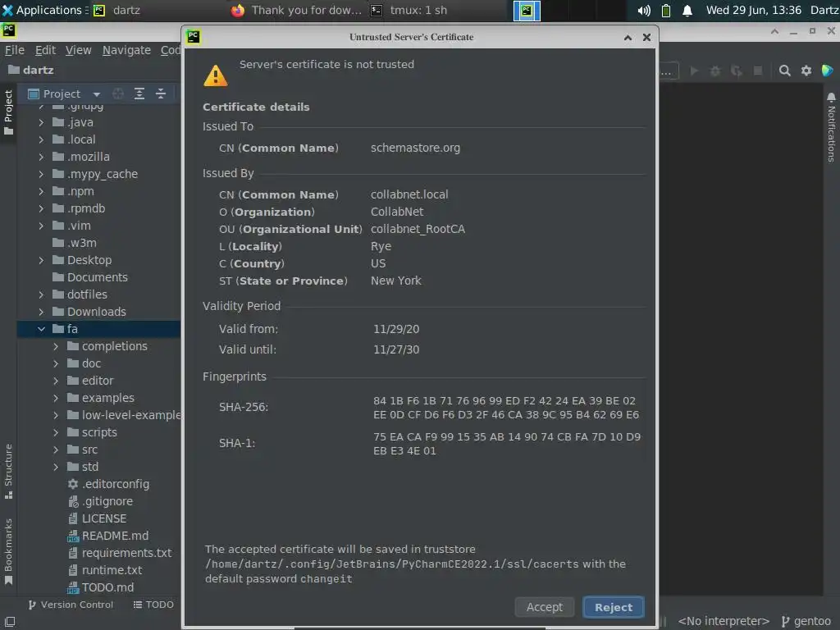Accept the untrusted server certificate
840x630 pixels.
coord(545,607)
